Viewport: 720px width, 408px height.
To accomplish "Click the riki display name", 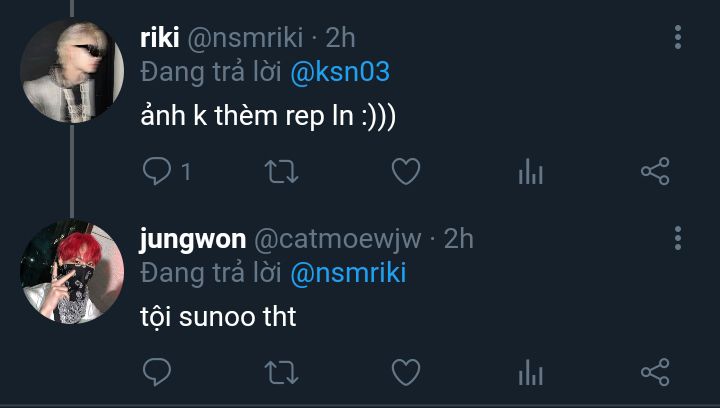I will [x=160, y=38].
